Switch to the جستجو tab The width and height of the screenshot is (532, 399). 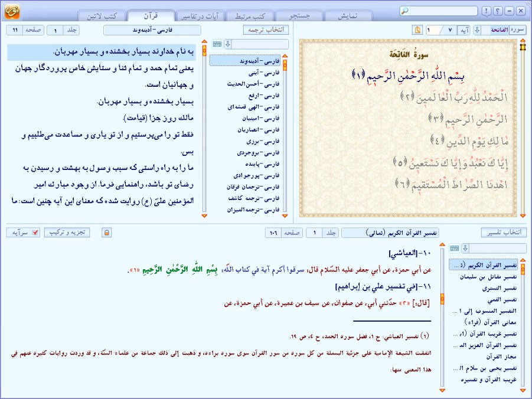pyautogui.click(x=299, y=16)
